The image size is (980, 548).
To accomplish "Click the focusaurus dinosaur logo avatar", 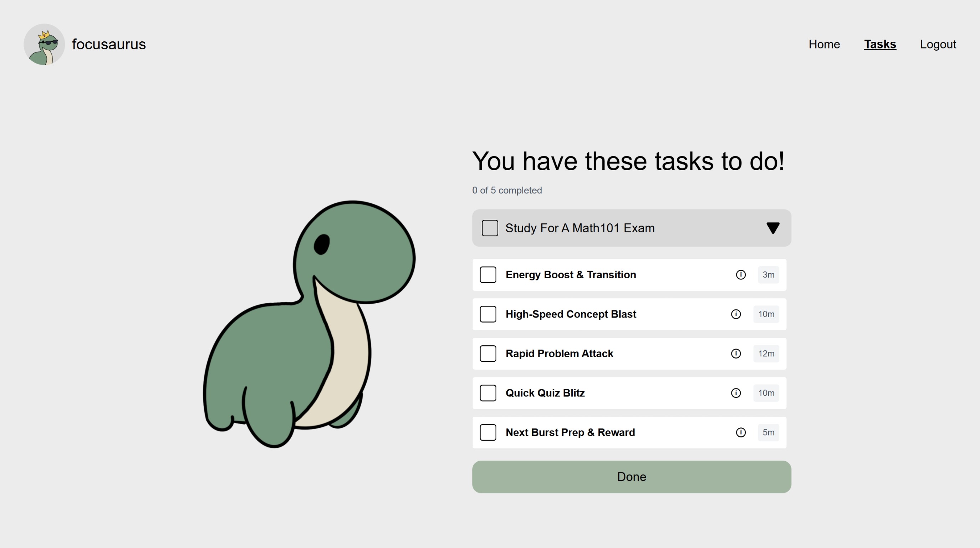I will (x=44, y=45).
